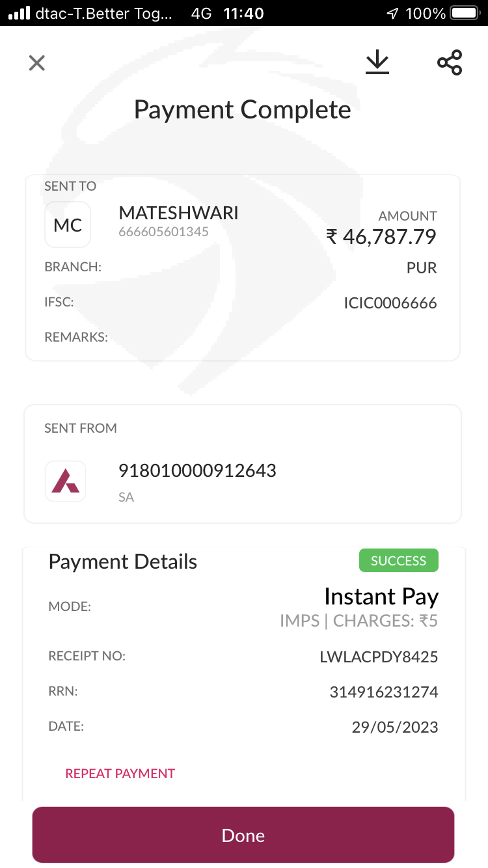Tap the download receipt icon
488x868 pixels.
[x=377, y=62]
